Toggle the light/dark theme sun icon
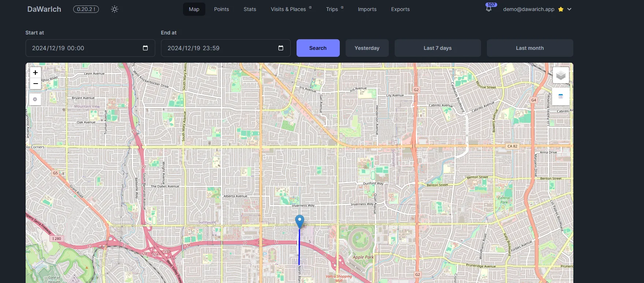Image resolution: width=644 pixels, height=283 pixels. pos(115,9)
